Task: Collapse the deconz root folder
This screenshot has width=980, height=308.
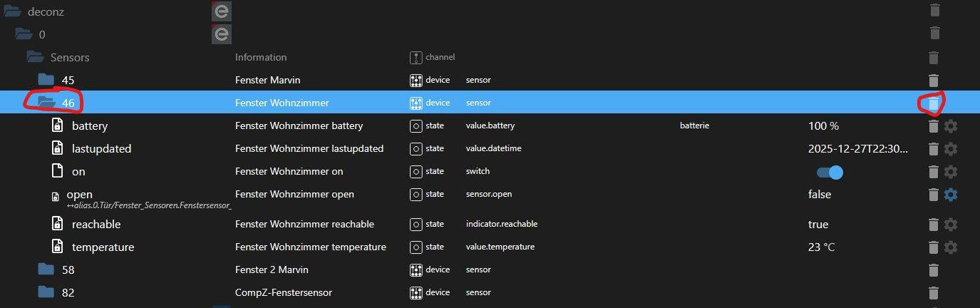Action: click(12, 11)
